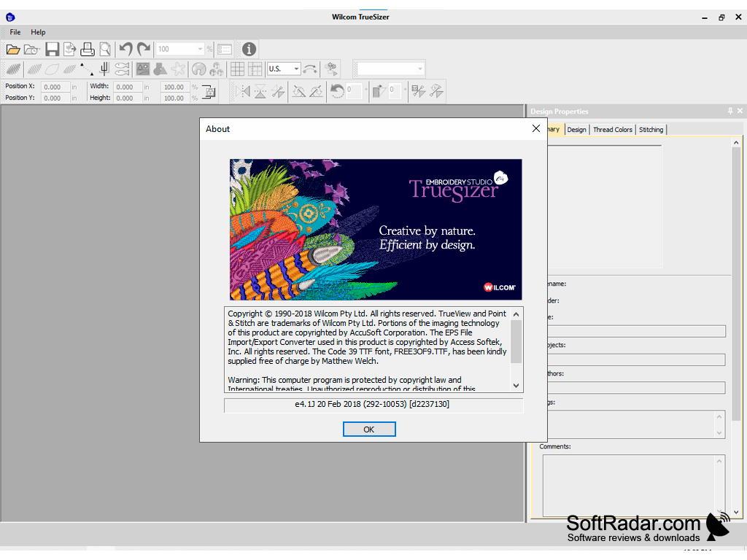Viewport: 747px width, 560px height.
Task: Open the File menu
Action: (15, 32)
